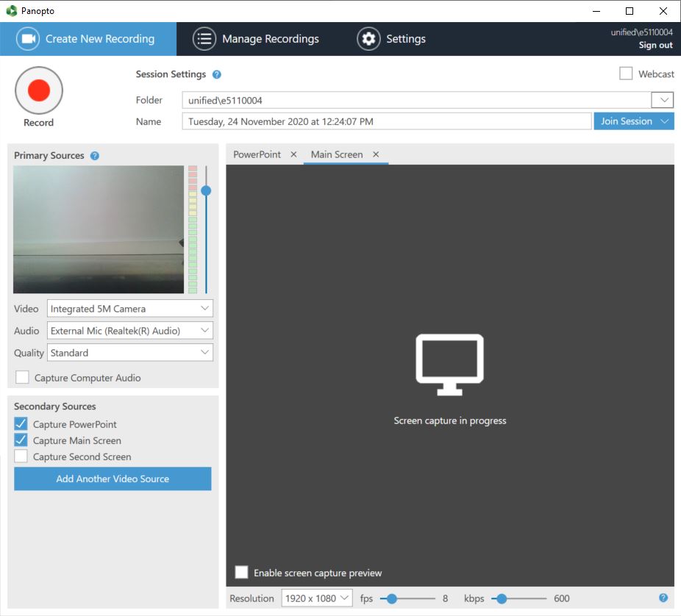Maximize the Panopto window
Image resolution: width=681 pixels, height=616 pixels.
pos(630,11)
